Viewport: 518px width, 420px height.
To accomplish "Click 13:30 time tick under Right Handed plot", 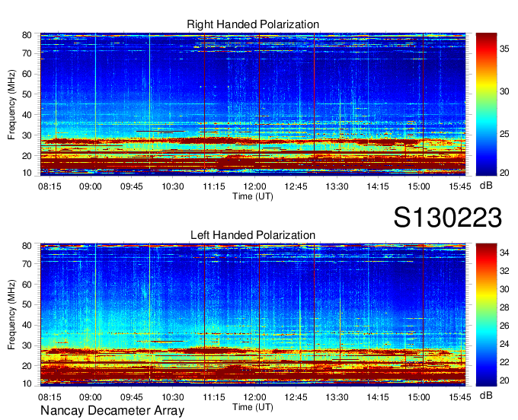I will click(337, 186).
